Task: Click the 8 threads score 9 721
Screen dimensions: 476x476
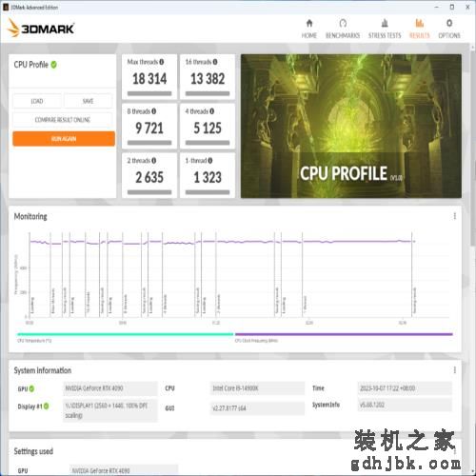Action: [x=149, y=129]
